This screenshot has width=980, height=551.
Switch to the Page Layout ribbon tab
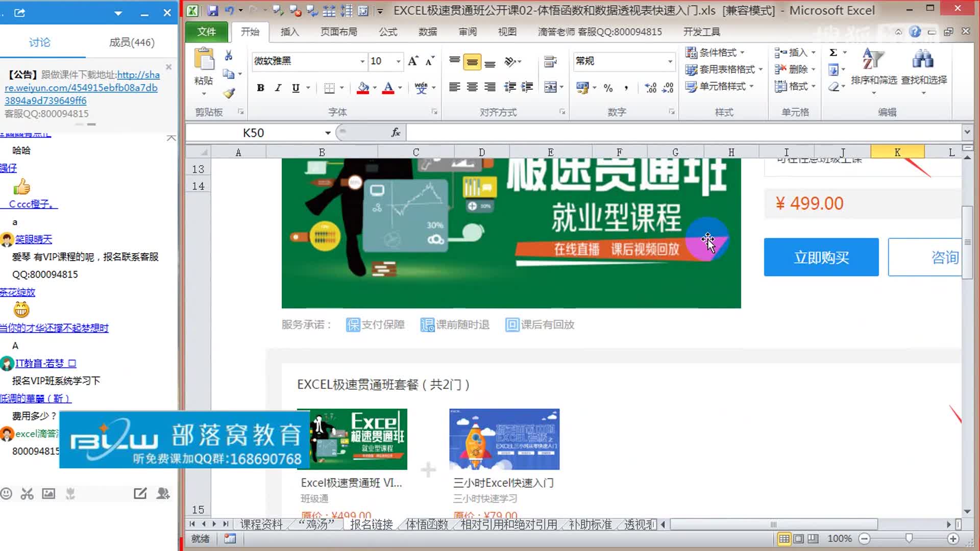[338, 32]
